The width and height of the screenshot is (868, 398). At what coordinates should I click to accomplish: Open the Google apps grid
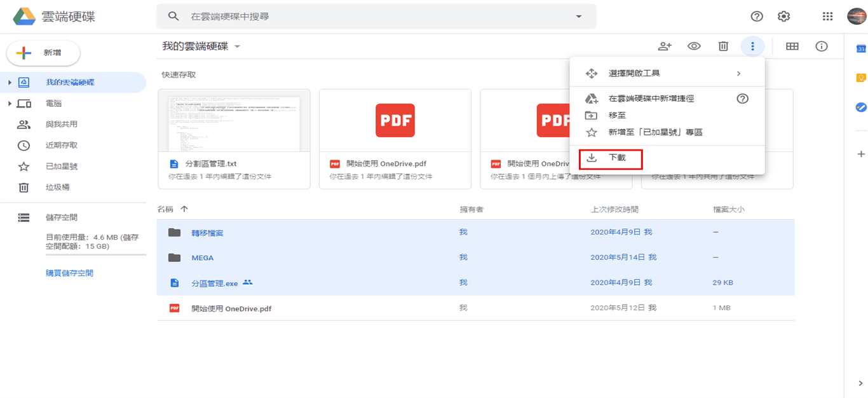point(827,17)
